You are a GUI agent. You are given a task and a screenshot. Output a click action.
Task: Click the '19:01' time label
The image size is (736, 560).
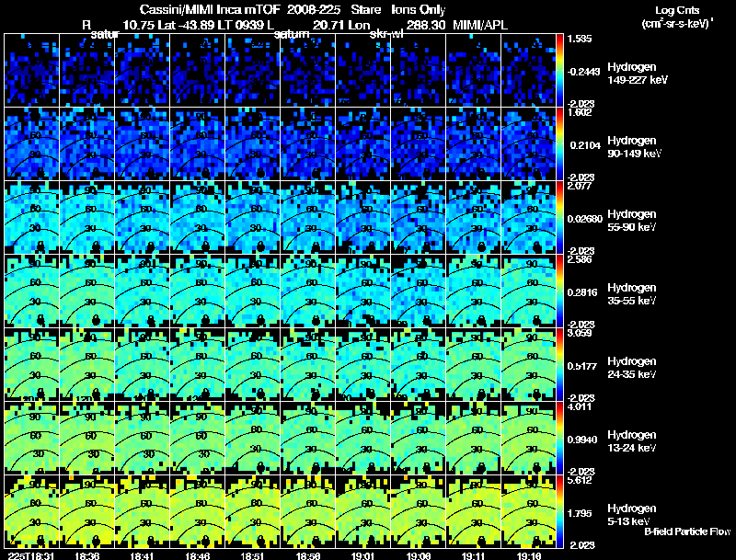click(362, 555)
